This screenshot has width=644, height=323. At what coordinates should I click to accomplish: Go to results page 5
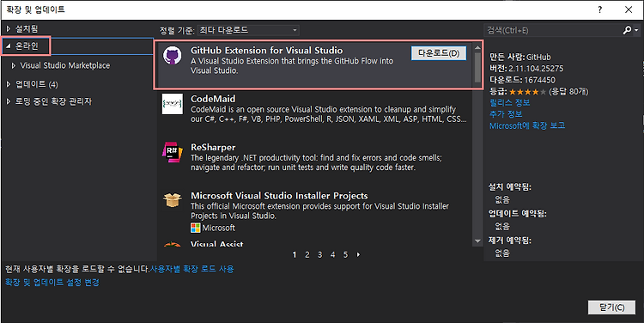point(345,255)
